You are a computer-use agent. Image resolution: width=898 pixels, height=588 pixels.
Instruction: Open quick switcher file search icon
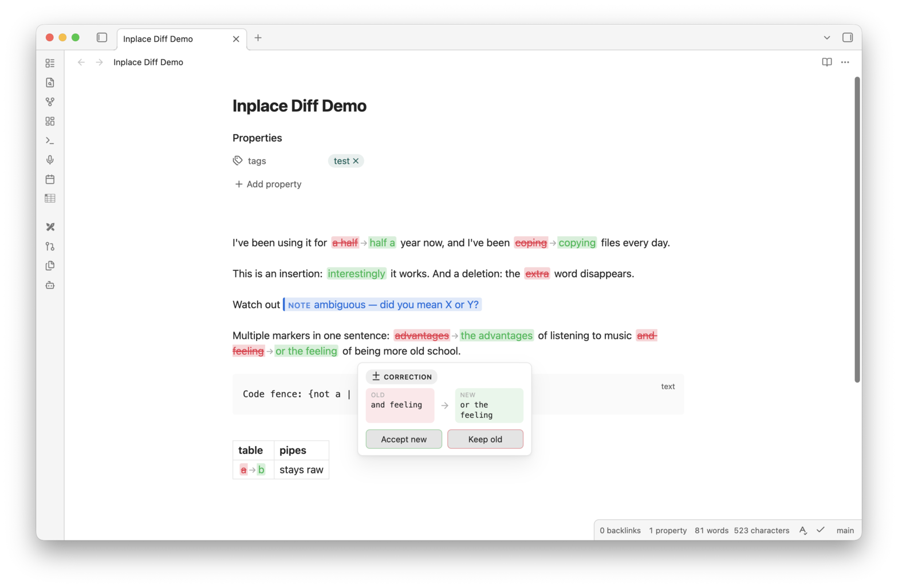(x=50, y=82)
